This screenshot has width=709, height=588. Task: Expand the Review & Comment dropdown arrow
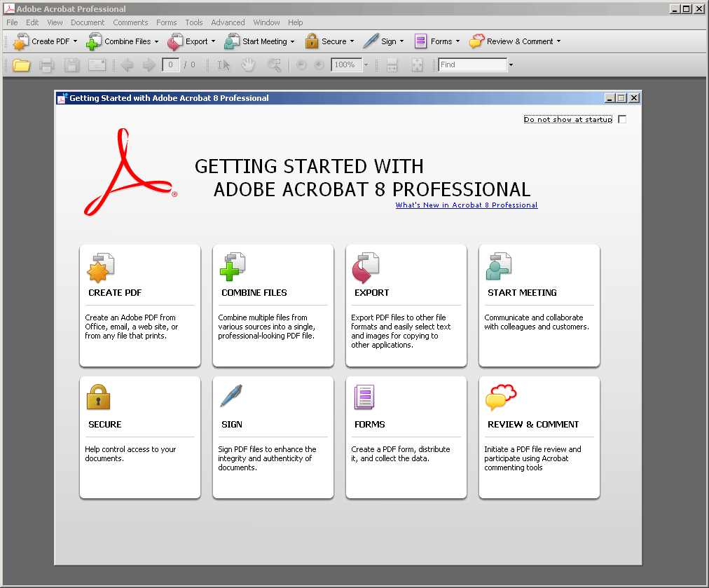pos(559,41)
